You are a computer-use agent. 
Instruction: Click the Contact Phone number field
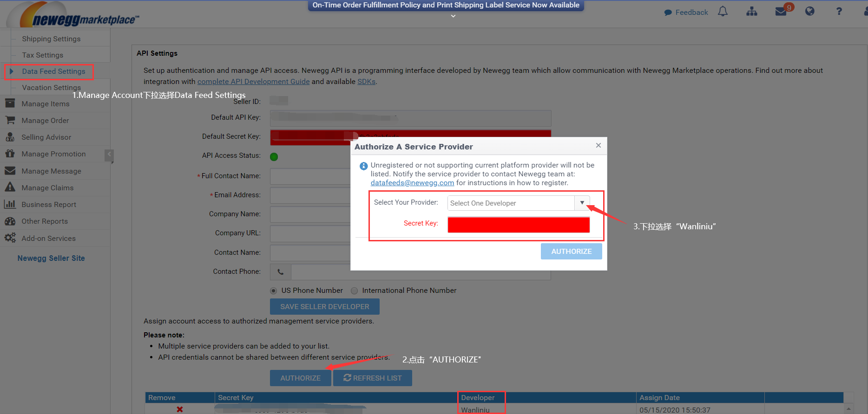421,272
